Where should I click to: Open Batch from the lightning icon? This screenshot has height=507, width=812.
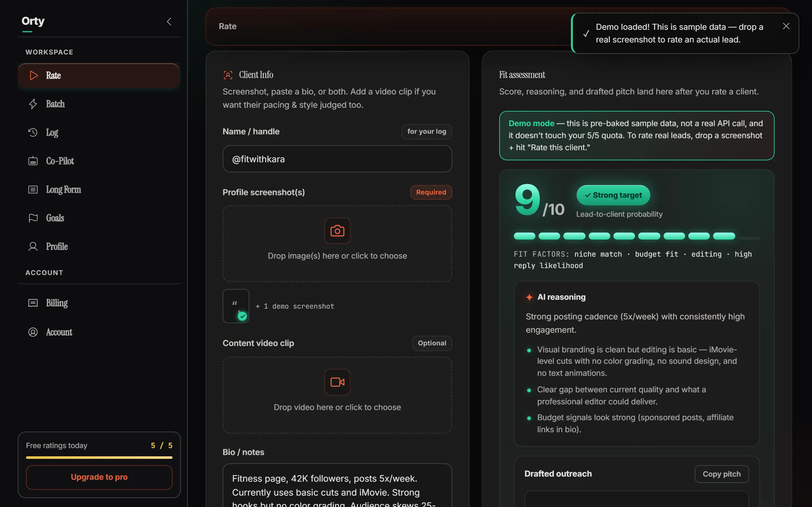(x=33, y=104)
